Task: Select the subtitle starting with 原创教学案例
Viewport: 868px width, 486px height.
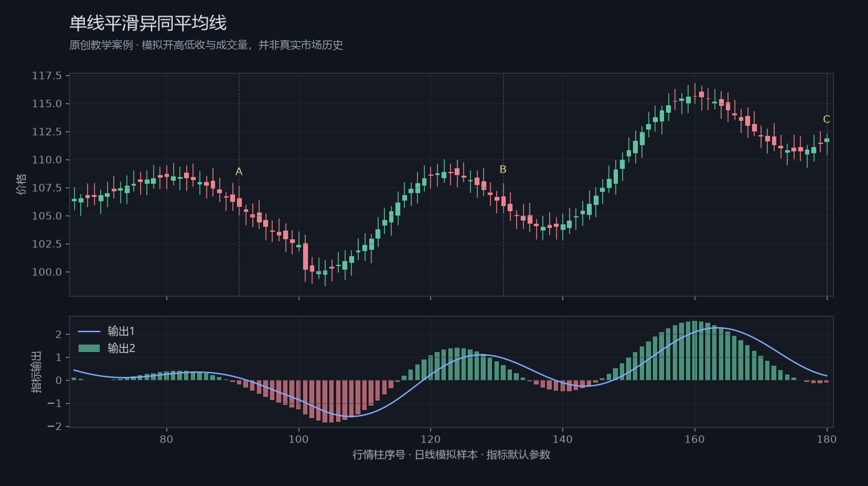Action: [x=206, y=45]
